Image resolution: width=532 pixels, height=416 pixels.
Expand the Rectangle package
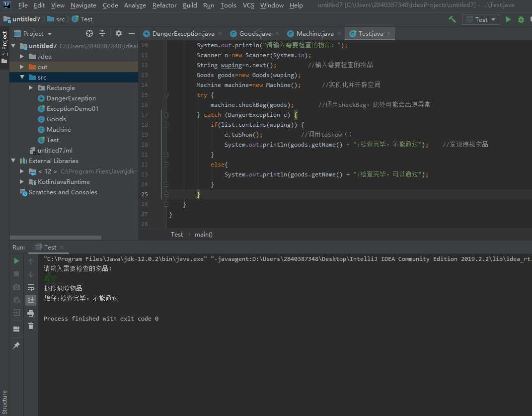point(30,87)
